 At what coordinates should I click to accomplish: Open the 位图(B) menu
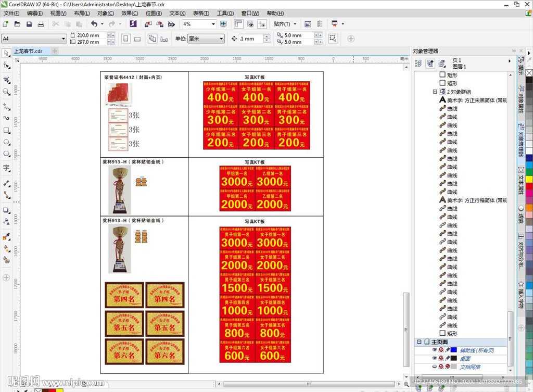point(154,13)
